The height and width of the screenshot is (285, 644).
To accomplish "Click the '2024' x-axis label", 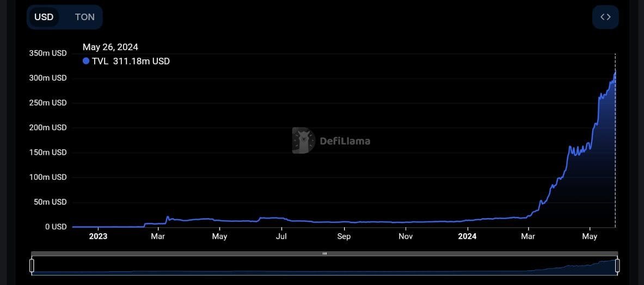I will coord(468,237).
